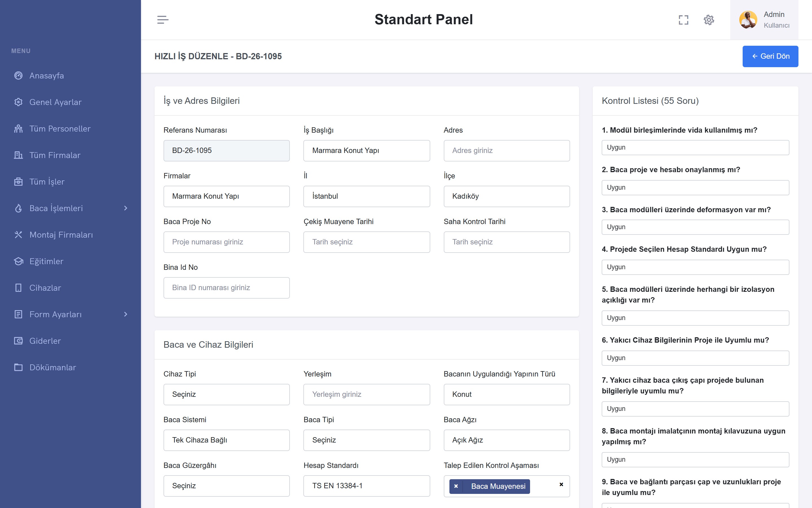Click the fullscreen icon in header

683,20
